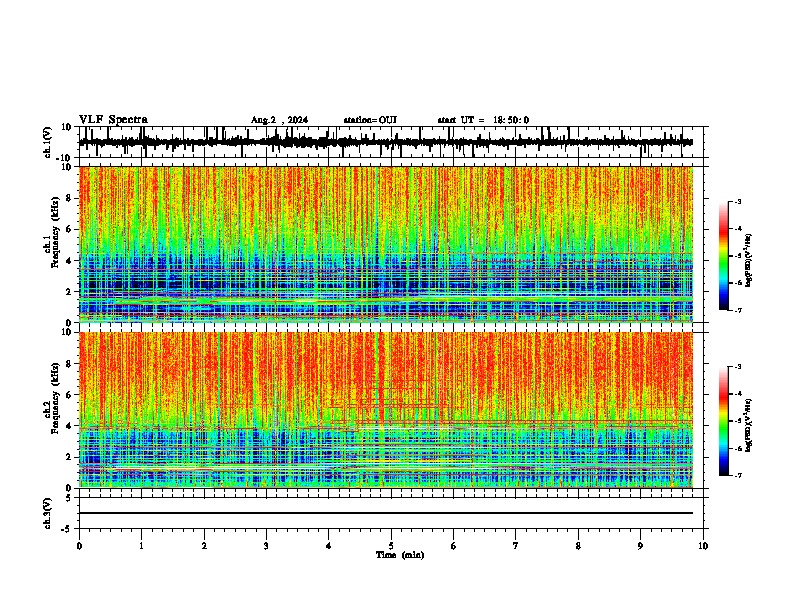Screen dimensions: 792x612
Task: Click the "-7" tick on ch.1 color bar
Action: pos(738,310)
